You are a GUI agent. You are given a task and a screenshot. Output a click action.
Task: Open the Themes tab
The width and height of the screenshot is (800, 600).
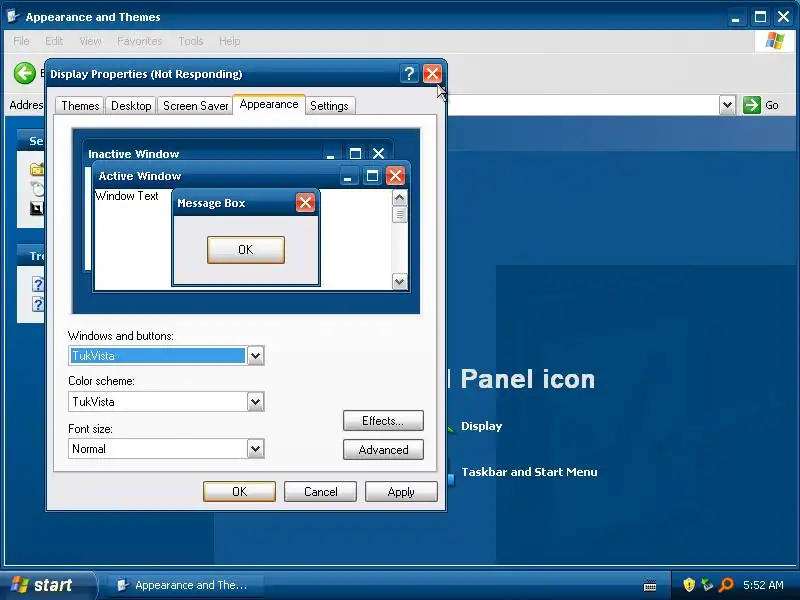coord(80,106)
